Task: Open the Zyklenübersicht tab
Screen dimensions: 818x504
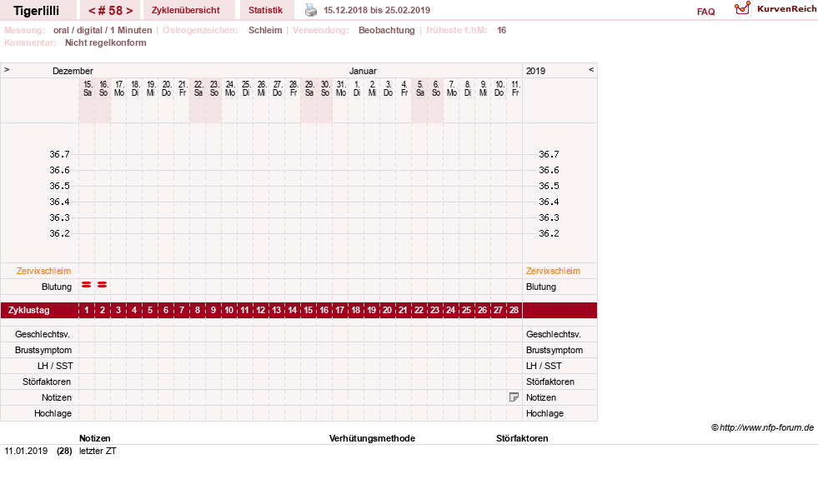Action: click(x=186, y=10)
